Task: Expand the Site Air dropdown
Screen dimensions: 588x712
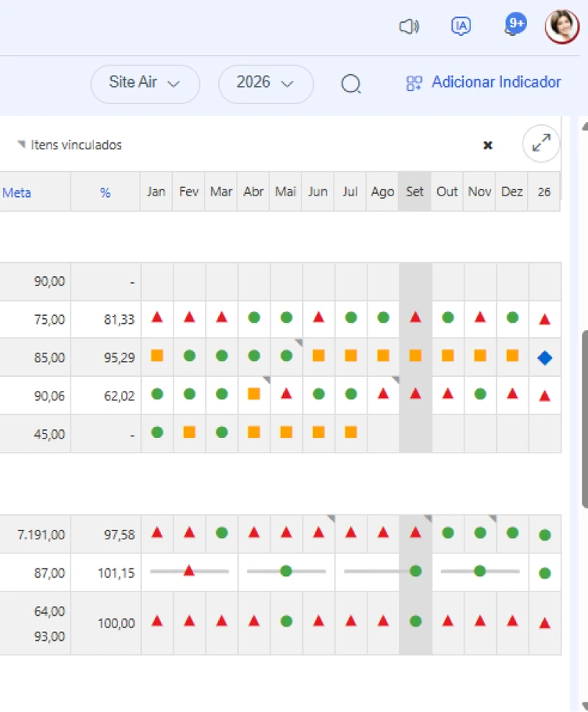Action: point(145,84)
